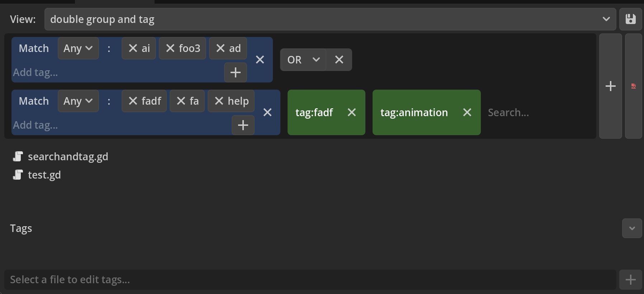Select the test.gd file
Screen dimensions: 644x294
pos(44,175)
